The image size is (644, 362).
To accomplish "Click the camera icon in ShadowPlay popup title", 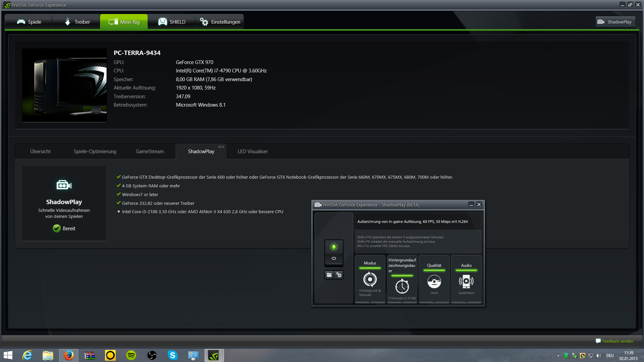I will pos(318,205).
